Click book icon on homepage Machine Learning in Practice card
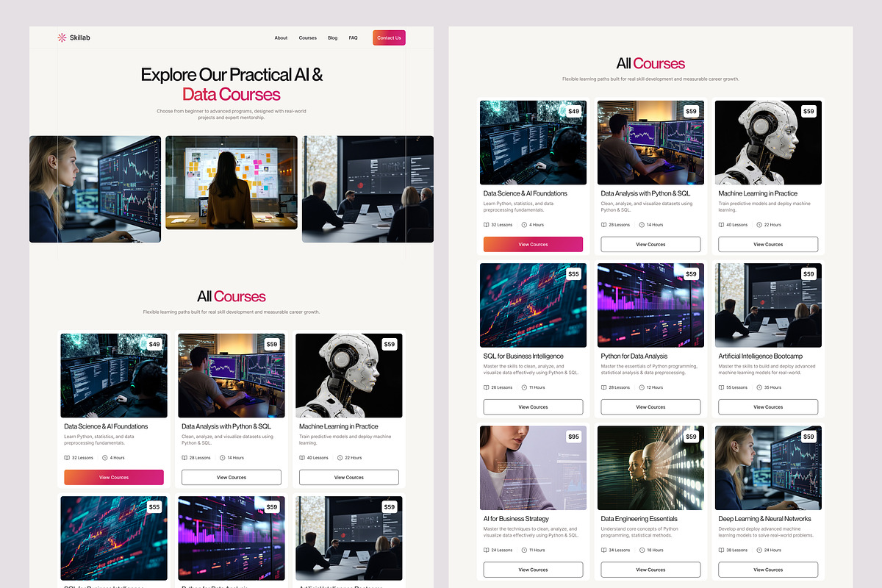This screenshot has width=882, height=588. click(302, 458)
